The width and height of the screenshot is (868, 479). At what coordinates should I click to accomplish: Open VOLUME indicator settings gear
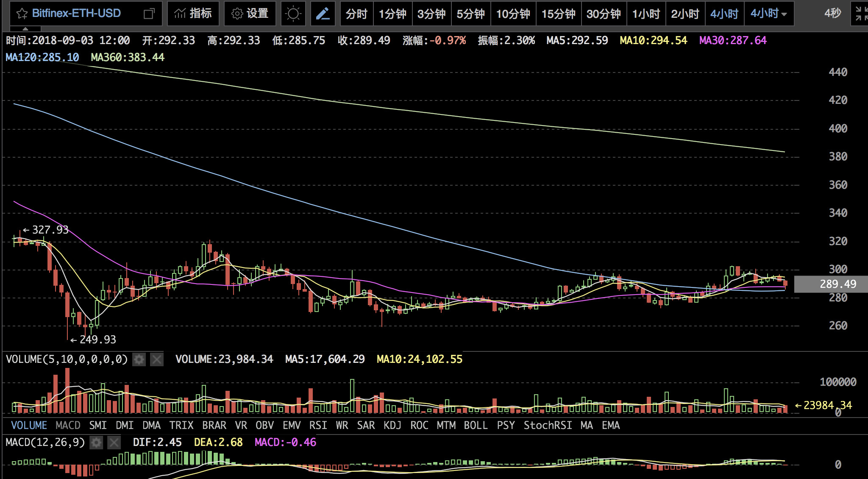pos(139,359)
